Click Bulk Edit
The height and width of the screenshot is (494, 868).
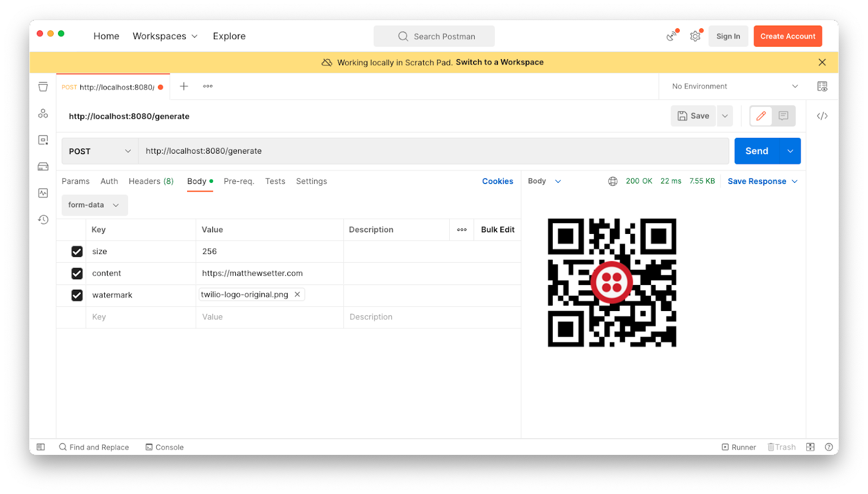[497, 230]
